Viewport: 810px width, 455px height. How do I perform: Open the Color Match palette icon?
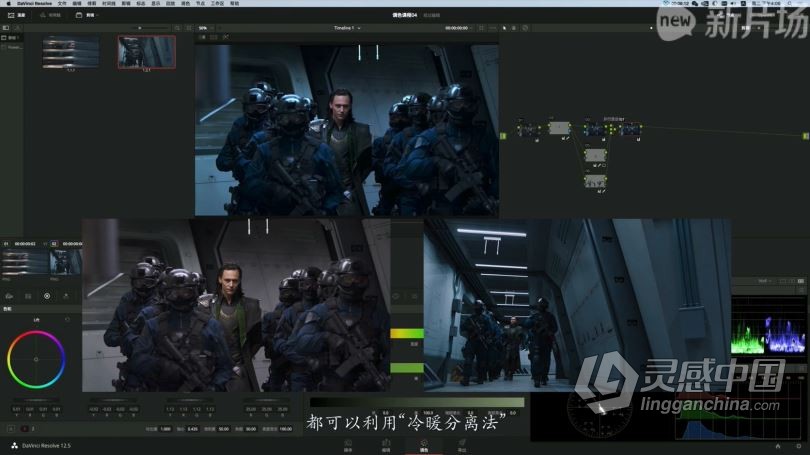tap(28, 296)
